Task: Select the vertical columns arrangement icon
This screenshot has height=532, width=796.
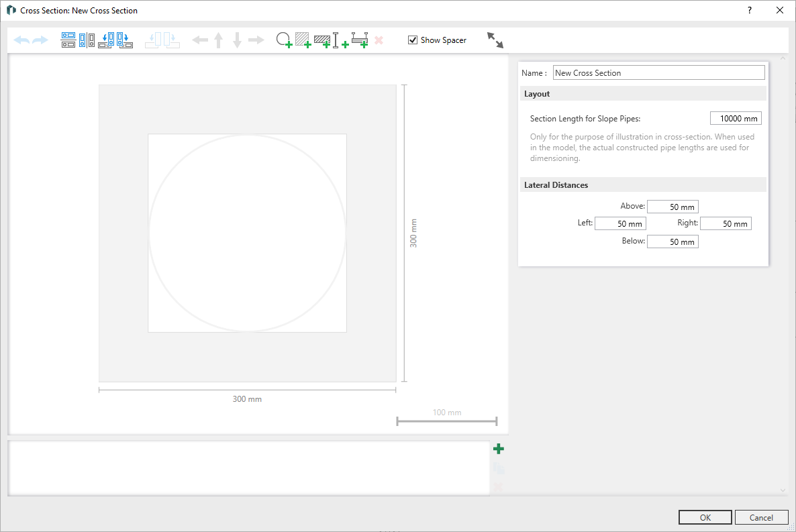Action: [x=87, y=40]
